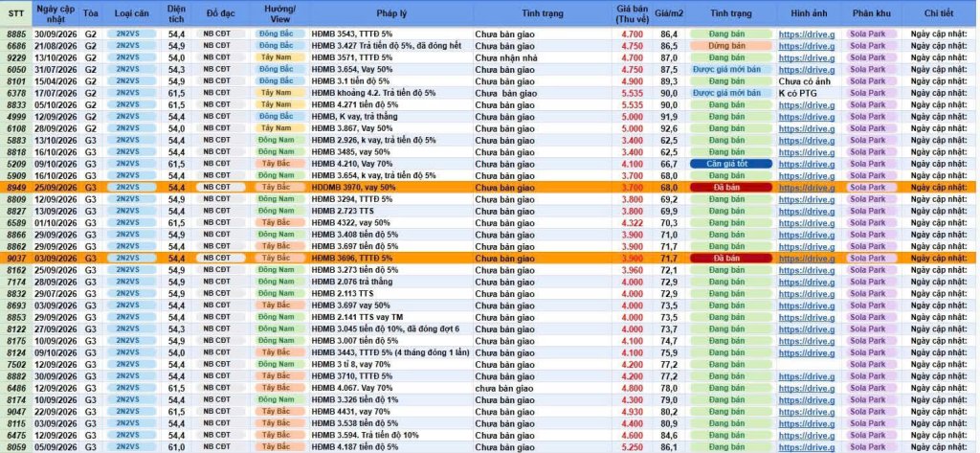This screenshot has width=980, height=453.
Task: Select date 29/07/2026 in row 8832
Action: coord(56,293)
